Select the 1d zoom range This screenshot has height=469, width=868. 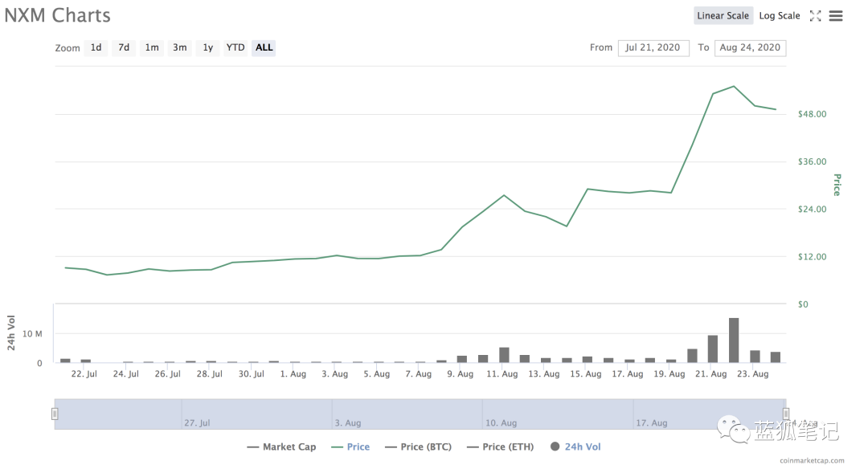point(96,47)
